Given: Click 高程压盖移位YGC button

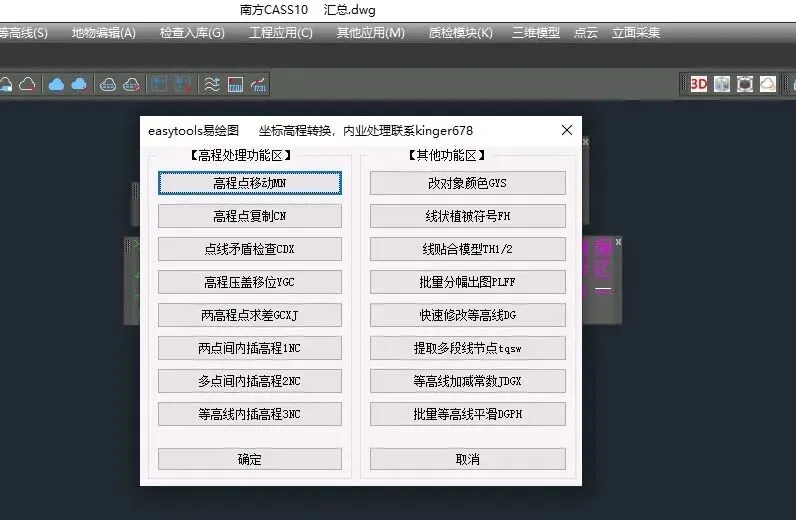Looking at the screenshot, I should point(250,282).
